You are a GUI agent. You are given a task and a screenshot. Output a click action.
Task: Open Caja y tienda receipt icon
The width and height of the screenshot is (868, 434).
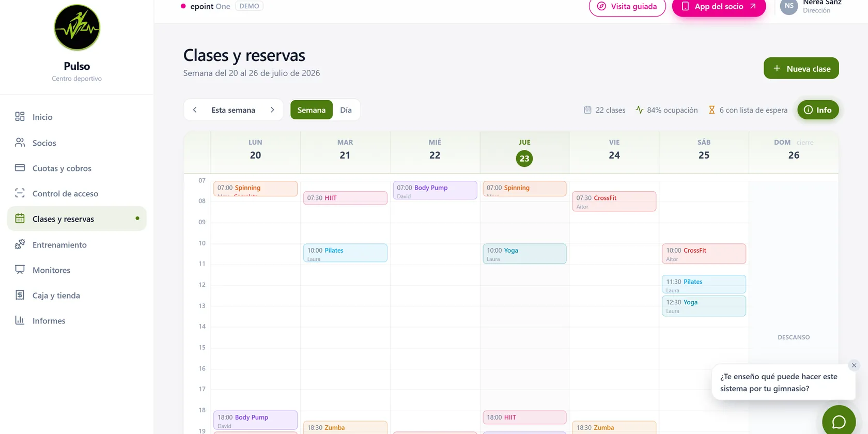pyautogui.click(x=20, y=295)
